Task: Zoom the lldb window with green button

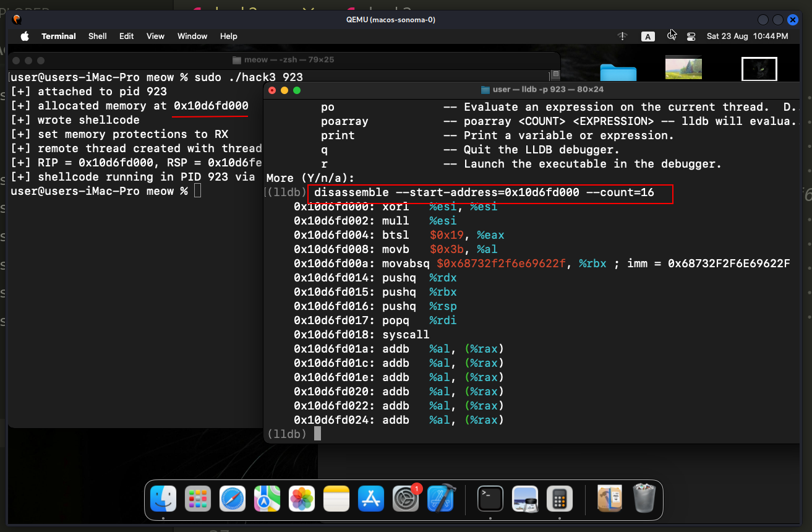Action: 296,90
